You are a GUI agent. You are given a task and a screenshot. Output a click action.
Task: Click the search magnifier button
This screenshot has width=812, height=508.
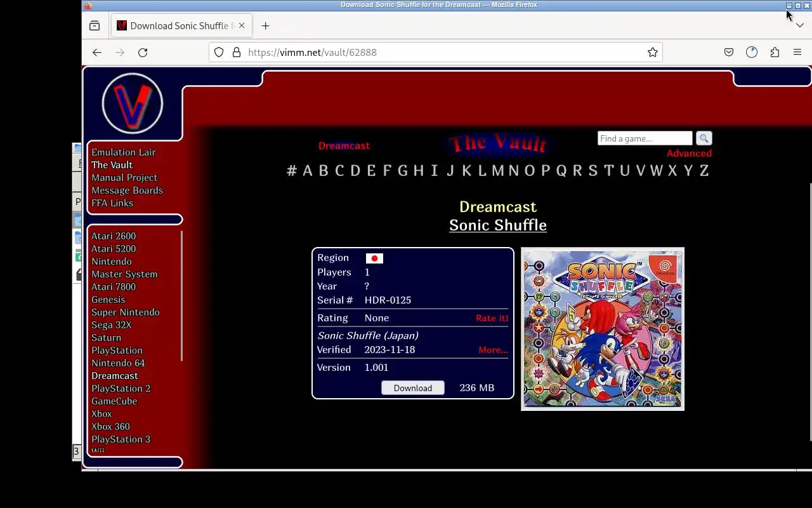coord(704,138)
